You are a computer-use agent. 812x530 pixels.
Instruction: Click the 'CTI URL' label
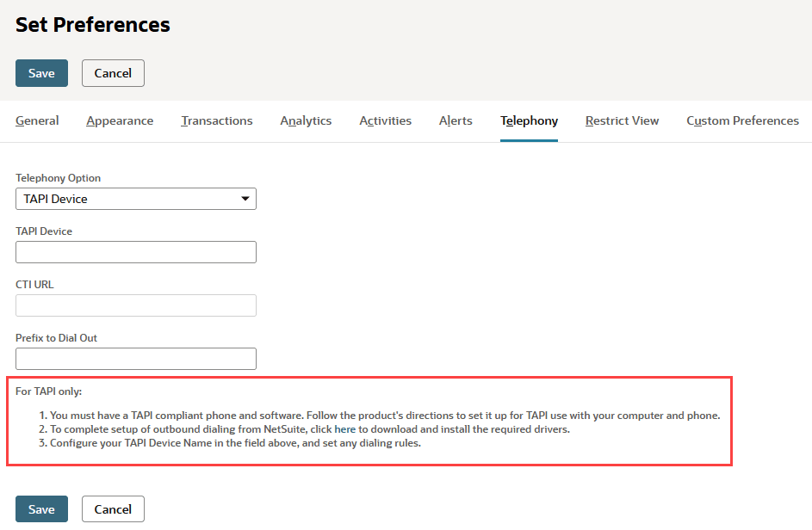[x=34, y=285]
